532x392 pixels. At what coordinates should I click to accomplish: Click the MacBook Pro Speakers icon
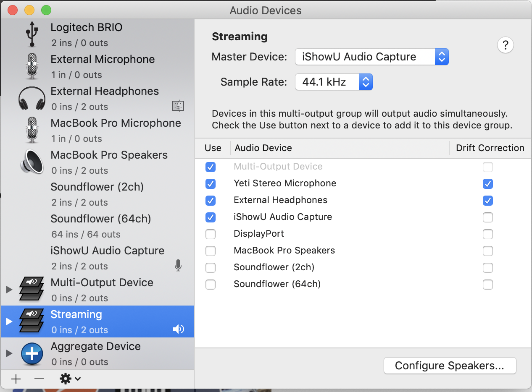pos(32,162)
